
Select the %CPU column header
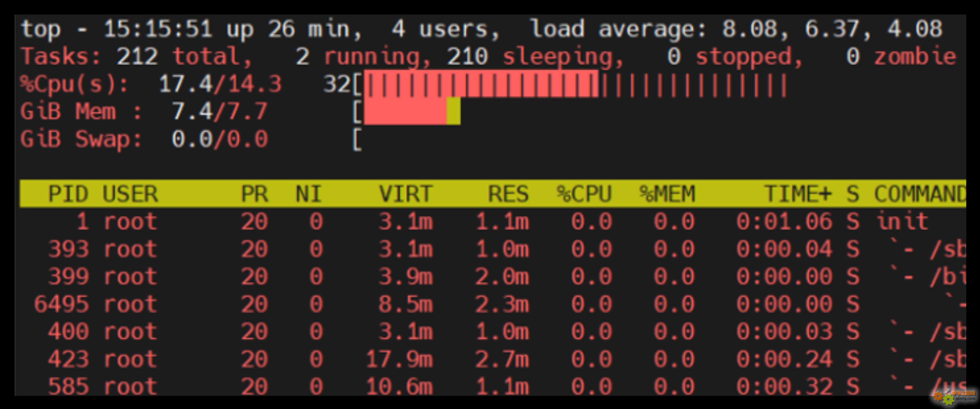(x=584, y=194)
